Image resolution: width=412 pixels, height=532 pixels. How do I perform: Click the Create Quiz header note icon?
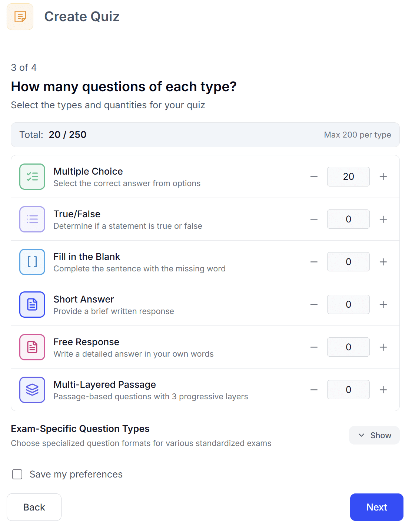20,17
